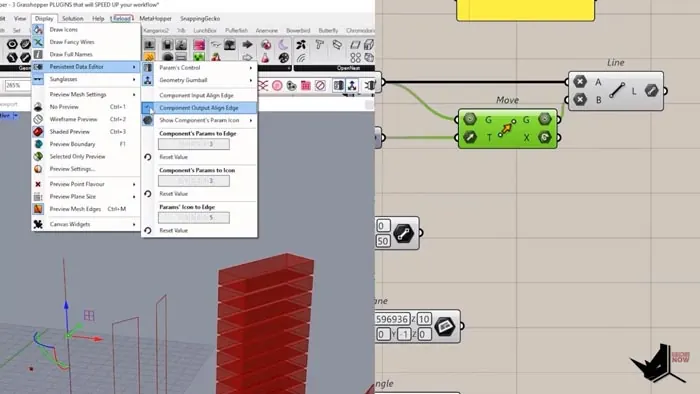Open the MetaHopper menu
This screenshot has height=394, width=700.
tap(155, 18)
